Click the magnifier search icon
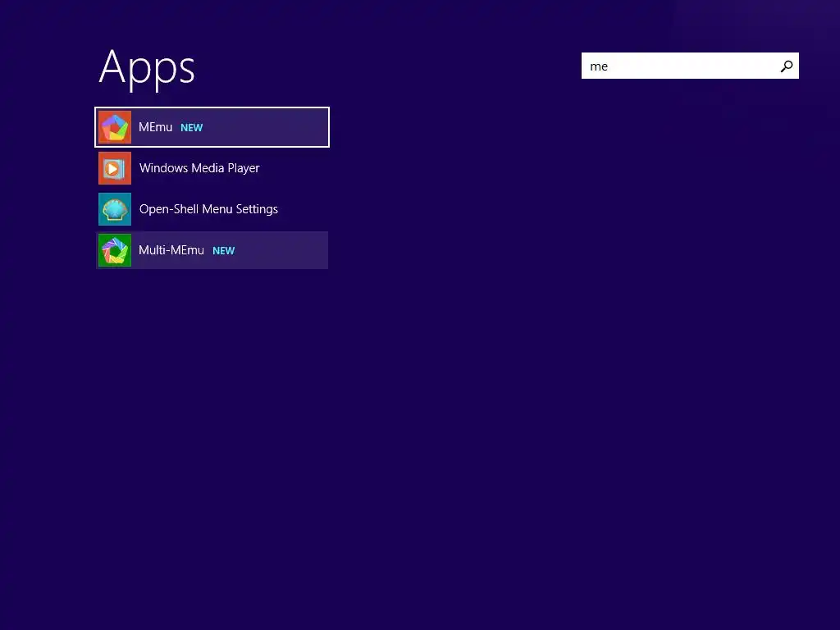The height and width of the screenshot is (630, 840). click(787, 66)
